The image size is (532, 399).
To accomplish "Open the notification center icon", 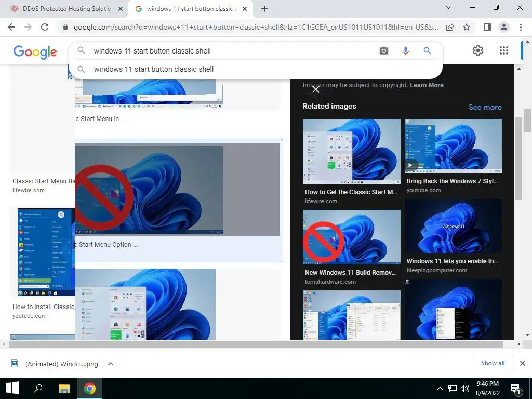I will 516,389.
